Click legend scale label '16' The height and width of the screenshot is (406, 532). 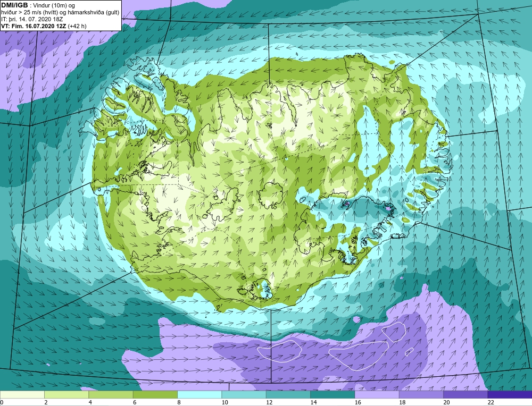pyautogui.click(x=358, y=402)
